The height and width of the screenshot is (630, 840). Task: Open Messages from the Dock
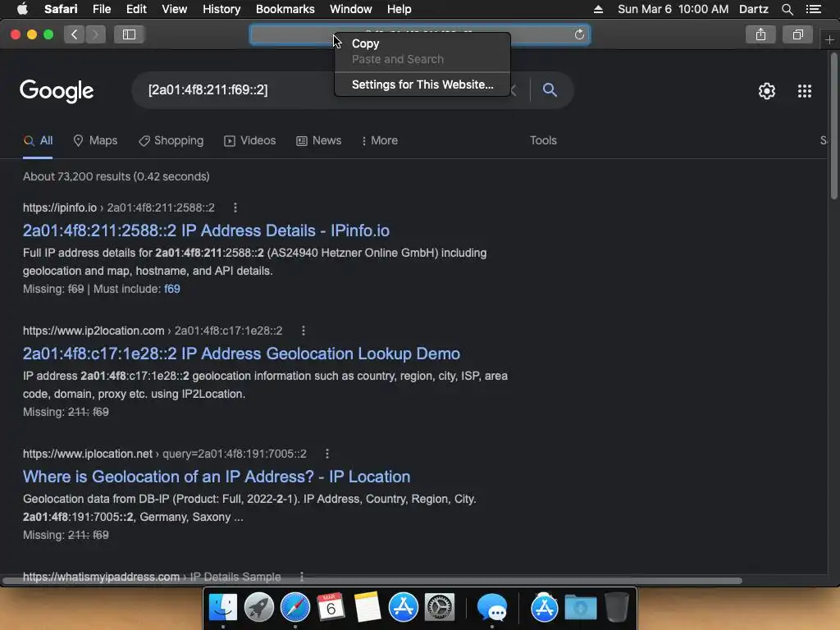492,608
